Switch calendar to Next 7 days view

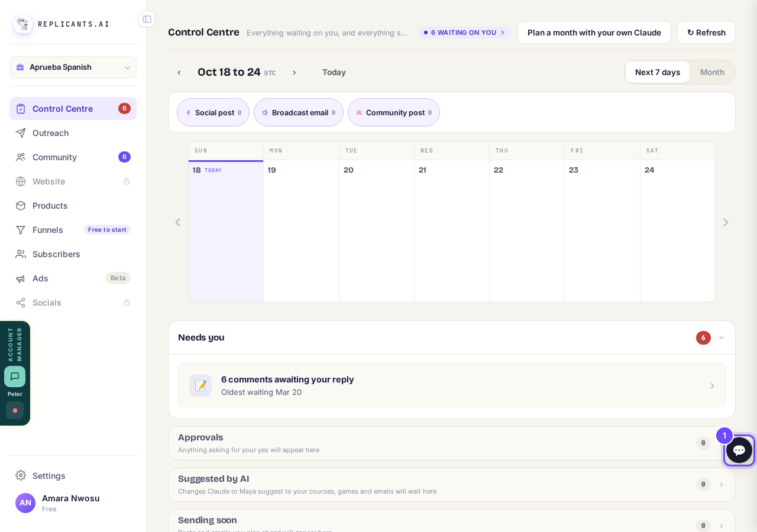point(658,72)
